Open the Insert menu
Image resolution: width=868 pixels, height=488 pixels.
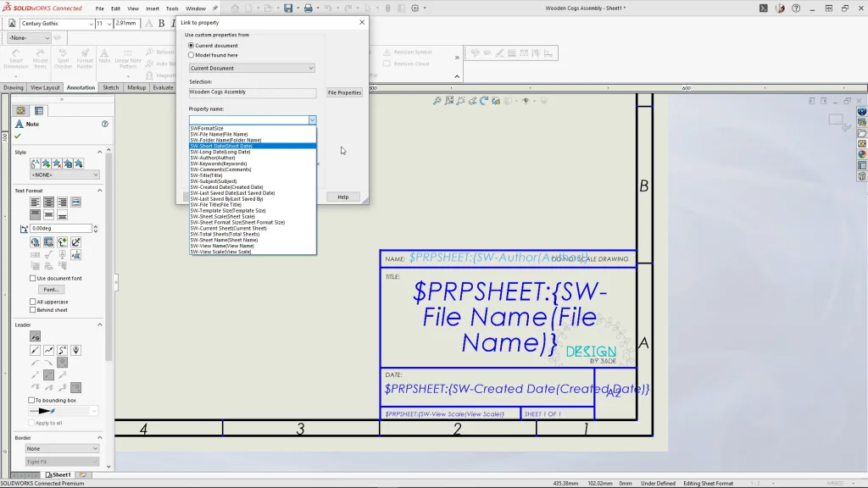(153, 8)
